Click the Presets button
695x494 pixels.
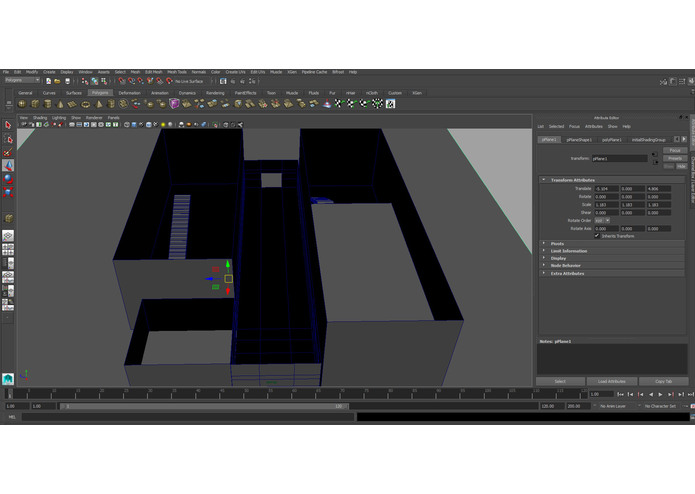coord(675,158)
